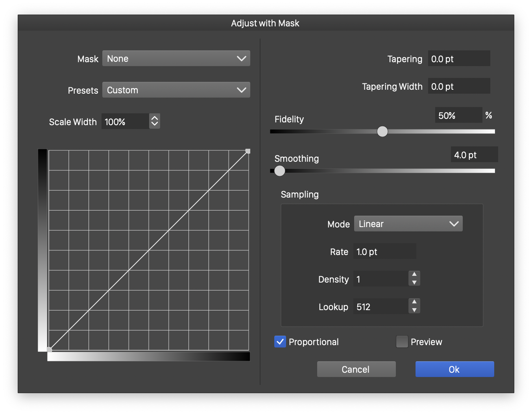Click into the Tapering Width field
The image size is (532, 414).
point(459,86)
